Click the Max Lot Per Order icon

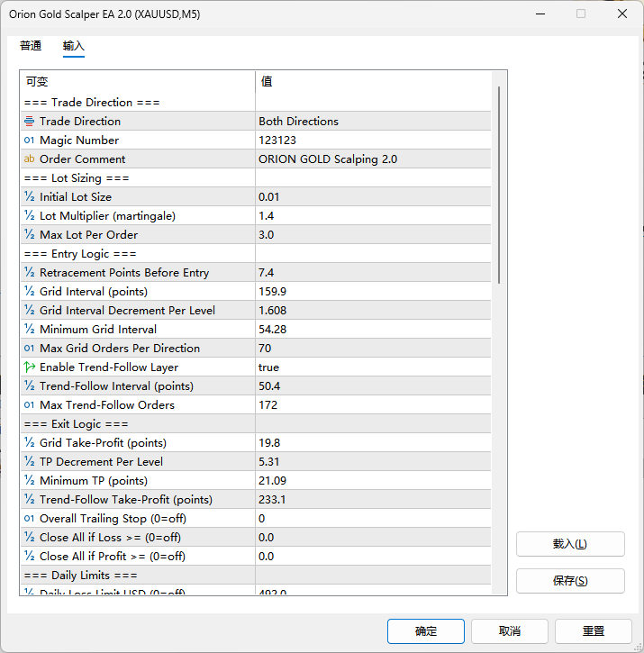click(29, 235)
